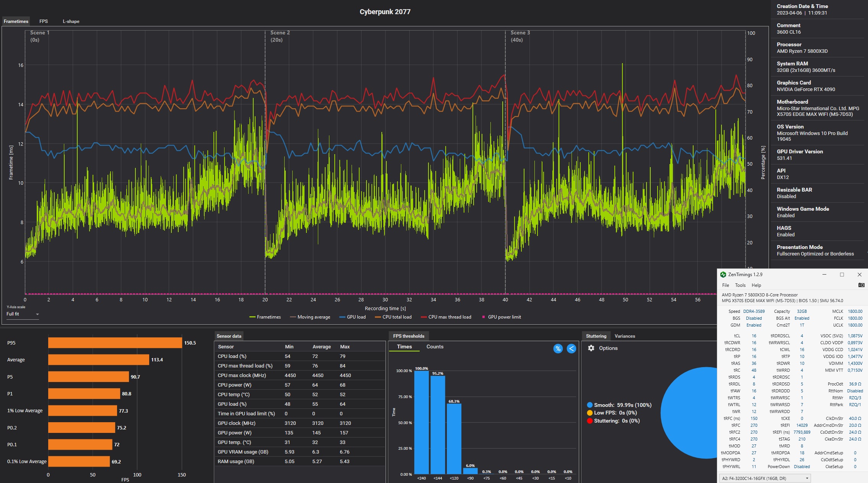This screenshot has height=483, width=868.
Task: Switch to the L-shape tab
Action: pos(71,21)
